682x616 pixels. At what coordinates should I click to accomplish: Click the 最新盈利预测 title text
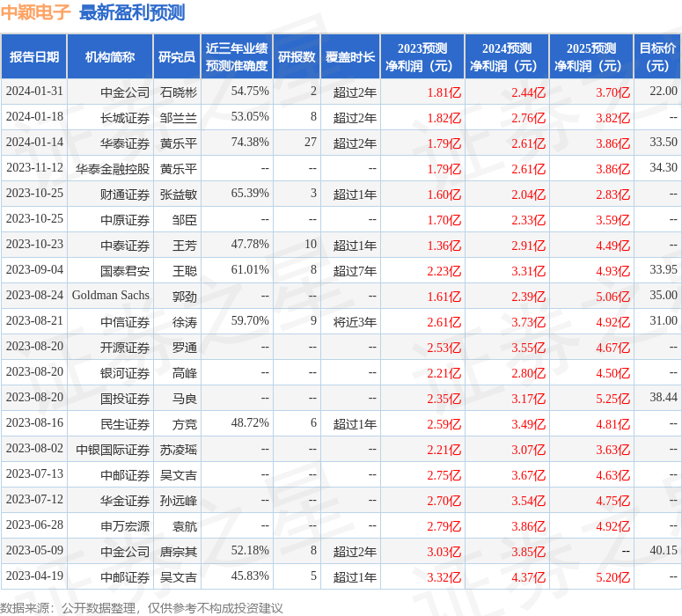(x=132, y=11)
